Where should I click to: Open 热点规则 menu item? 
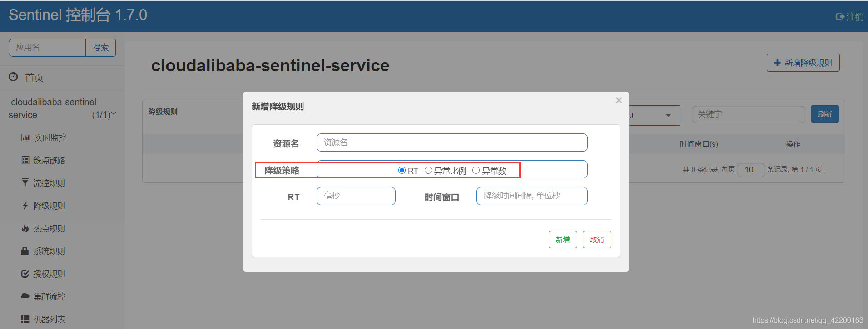click(x=50, y=228)
